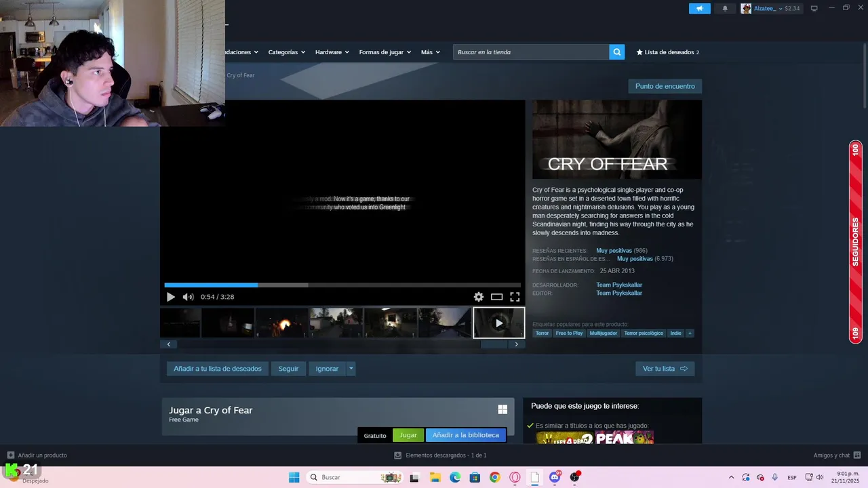Open Team Psykskallar developer link

click(x=619, y=285)
